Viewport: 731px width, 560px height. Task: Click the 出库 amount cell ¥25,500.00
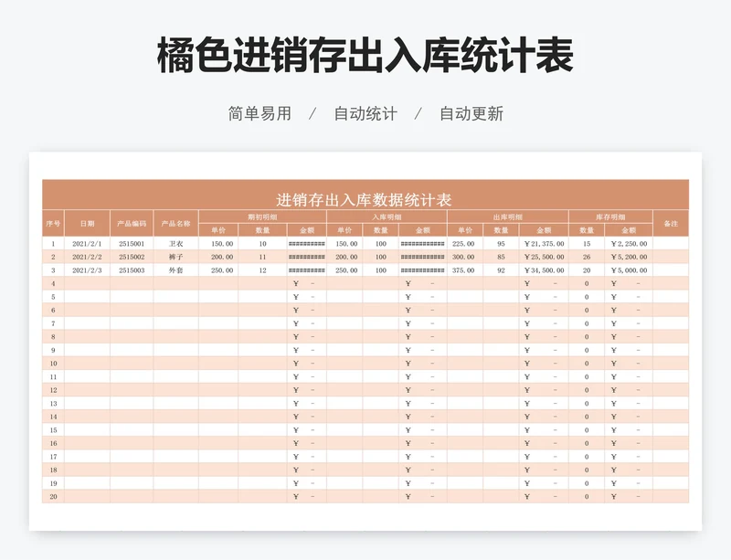click(x=544, y=257)
